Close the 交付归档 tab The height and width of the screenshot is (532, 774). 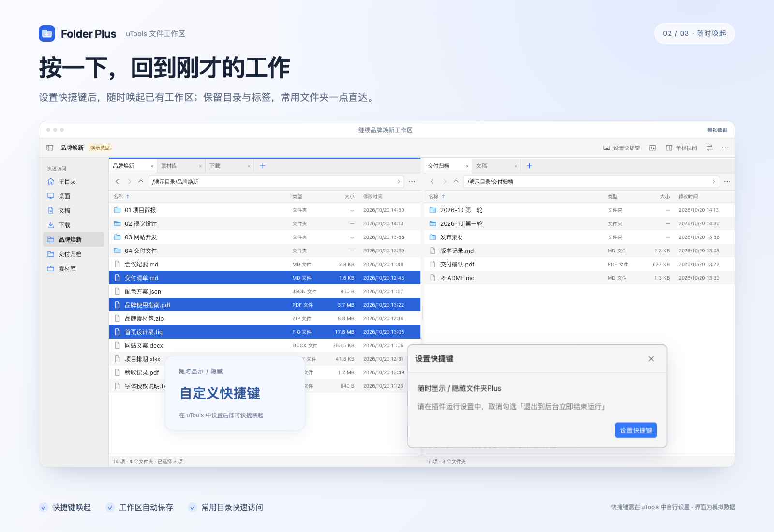tap(467, 166)
